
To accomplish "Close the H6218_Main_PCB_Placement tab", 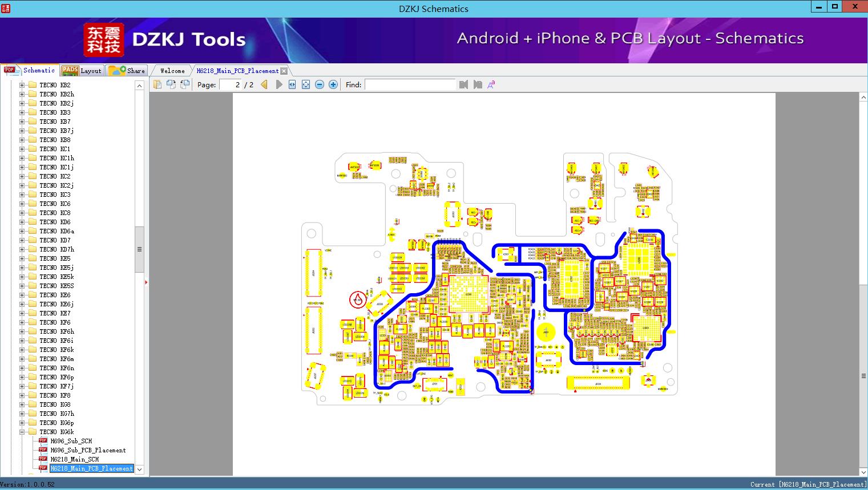I will point(284,71).
